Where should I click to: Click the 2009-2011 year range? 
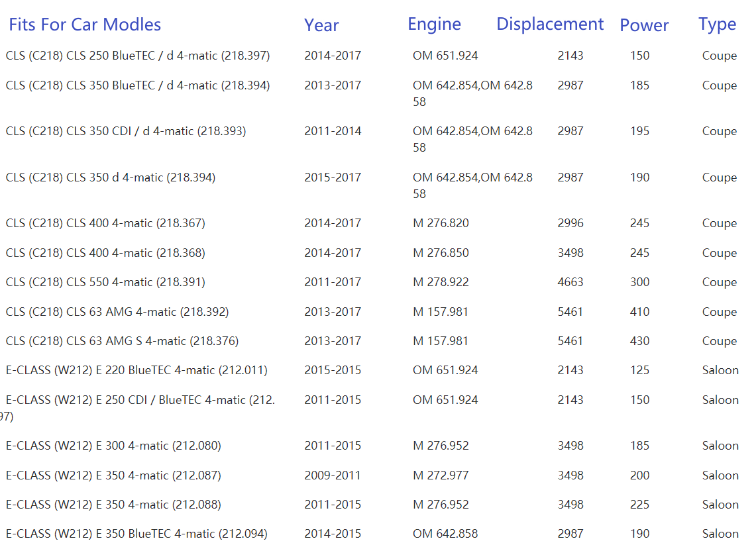pos(333,475)
